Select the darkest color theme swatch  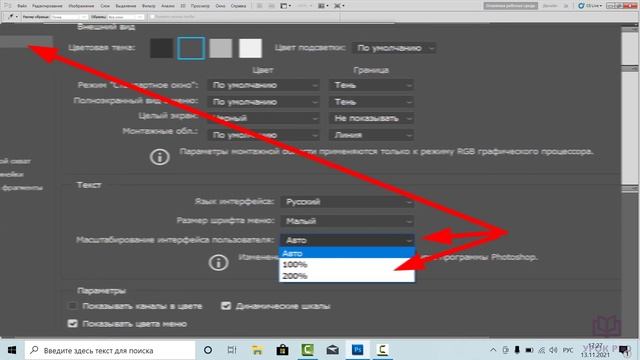(x=162, y=48)
